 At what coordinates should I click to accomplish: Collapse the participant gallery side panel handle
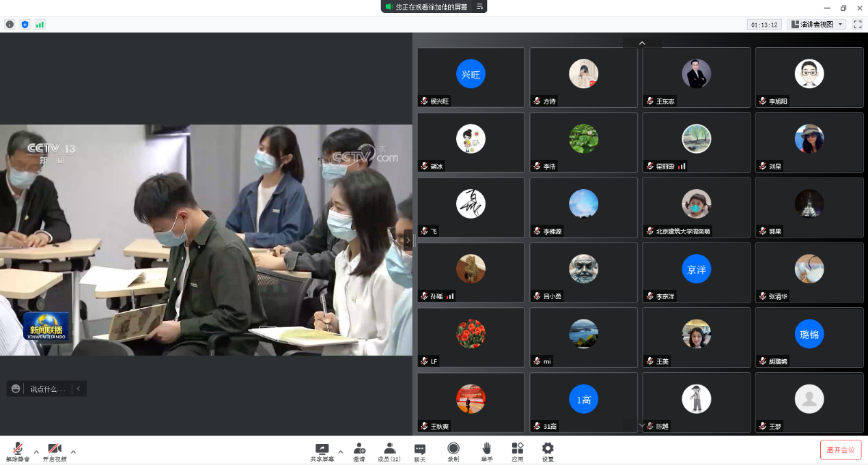pos(408,240)
